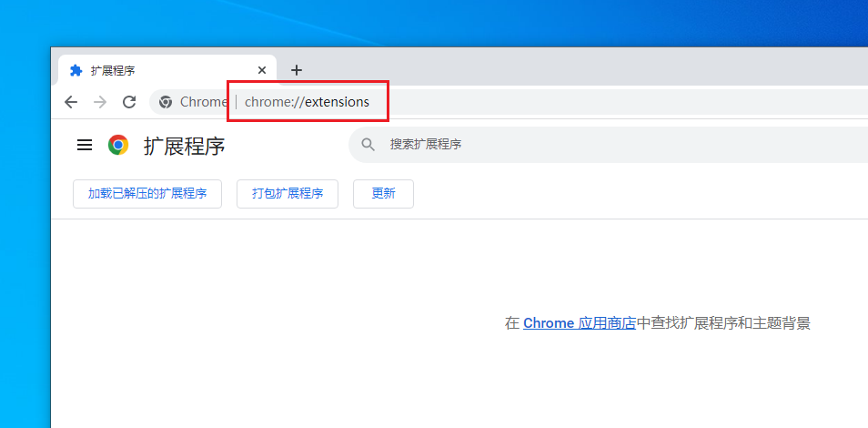The width and height of the screenshot is (868, 428).
Task: Close the 扩展程序 tab
Action: pyautogui.click(x=262, y=70)
